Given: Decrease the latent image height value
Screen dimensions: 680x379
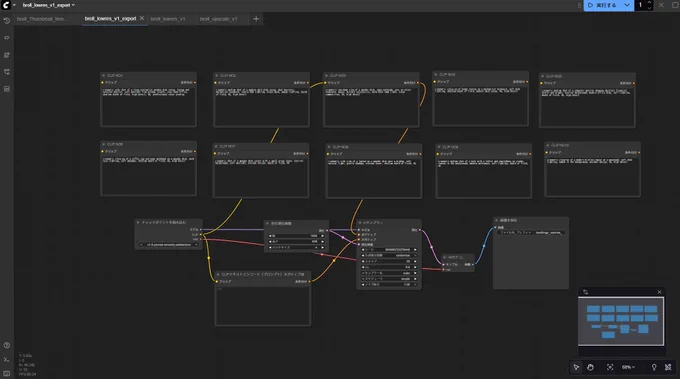Looking at the screenshot, I should click(x=270, y=242).
